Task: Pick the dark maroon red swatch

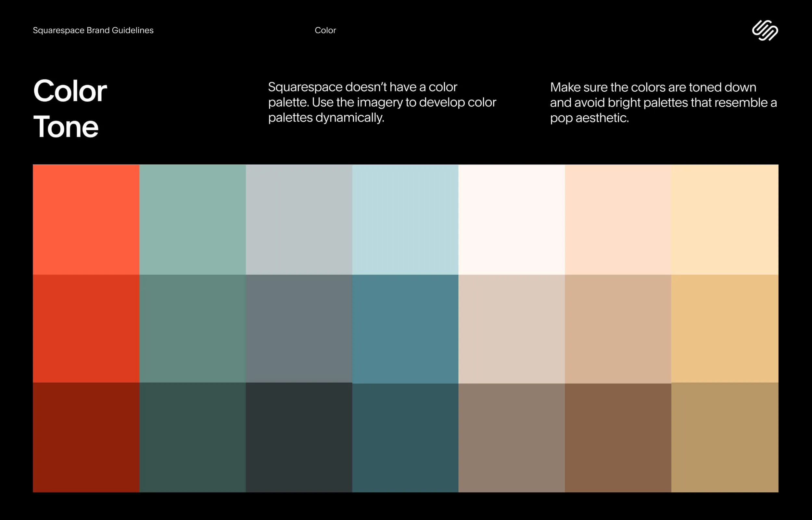Action: click(86, 437)
